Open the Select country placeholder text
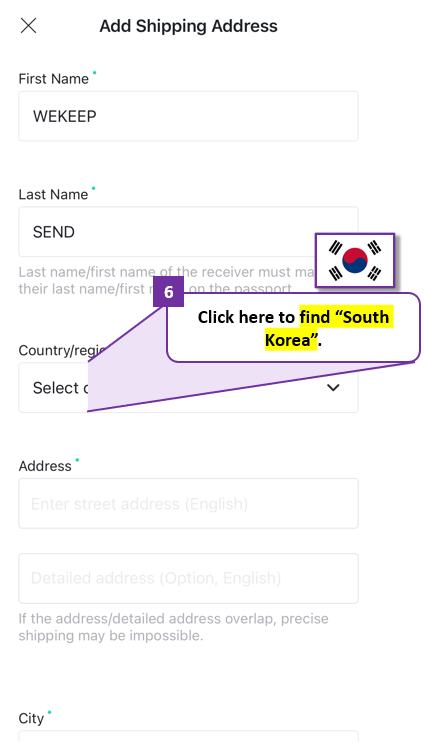Image resolution: width=426 pixels, height=753 pixels. tap(60, 388)
